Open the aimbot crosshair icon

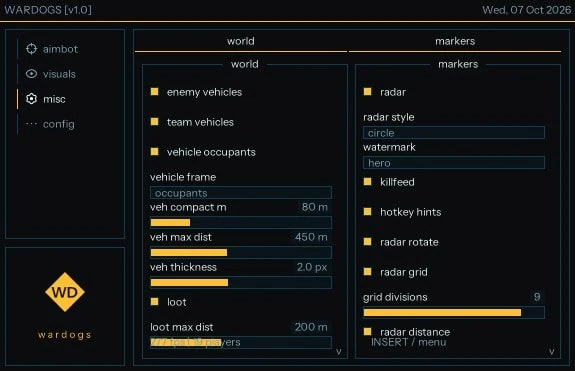[32, 49]
